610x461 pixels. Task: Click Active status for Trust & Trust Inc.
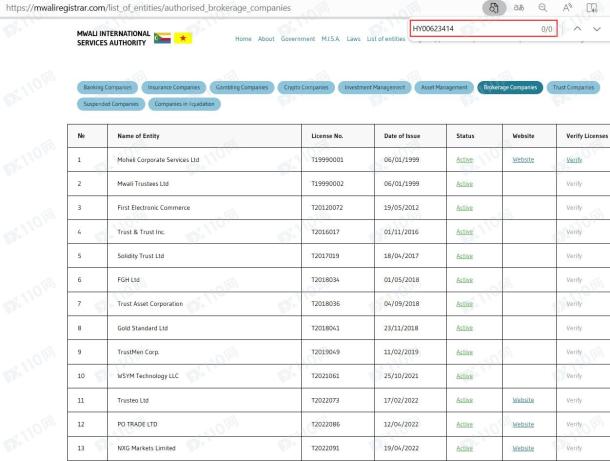[x=465, y=232]
